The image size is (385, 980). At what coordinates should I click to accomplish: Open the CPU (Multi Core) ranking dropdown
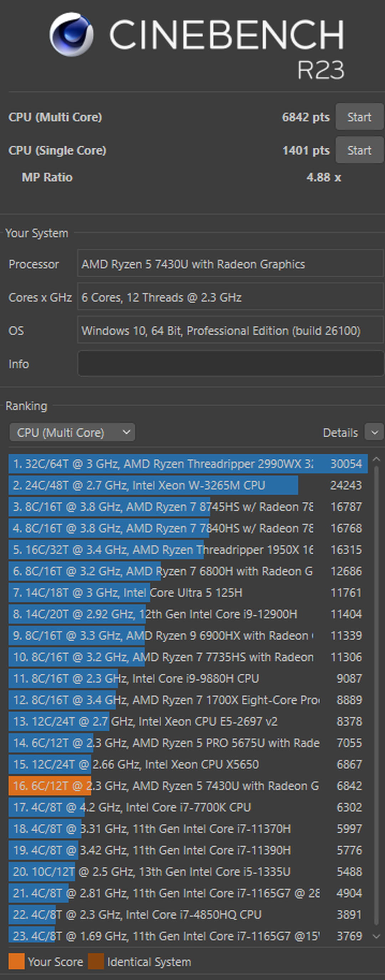[x=72, y=432]
